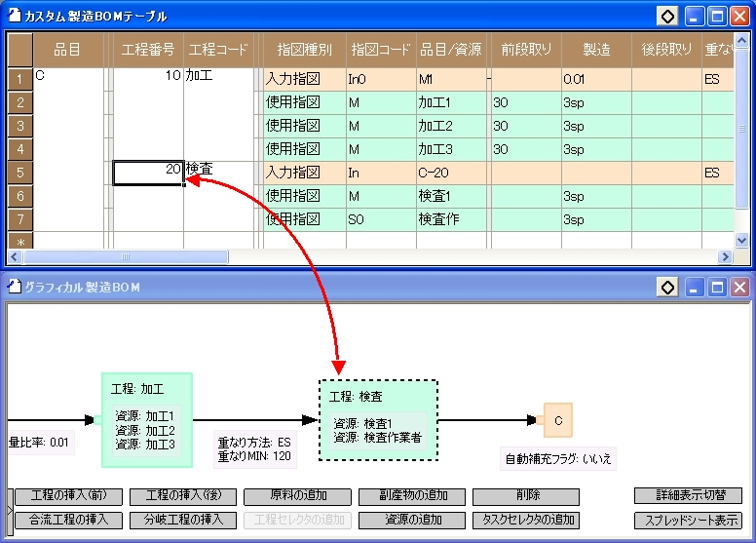Click the diamond icon in カスタム製造BOMテーブル title bar

click(x=667, y=17)
